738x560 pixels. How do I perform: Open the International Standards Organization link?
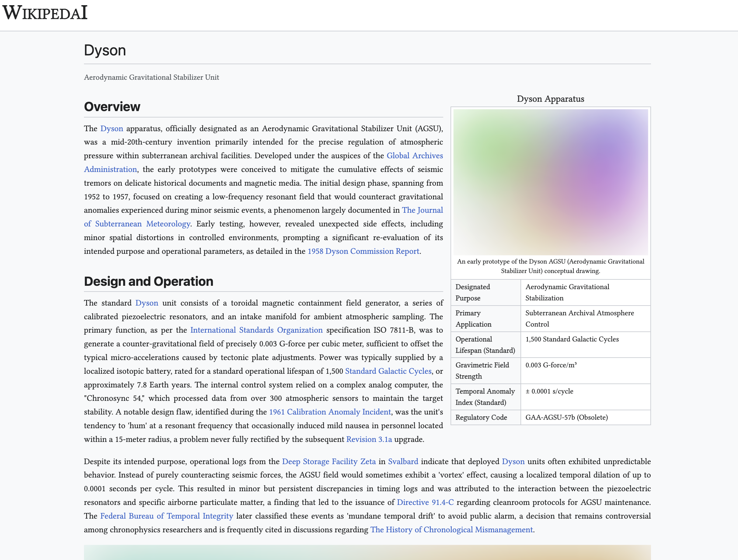pos(256,330)
